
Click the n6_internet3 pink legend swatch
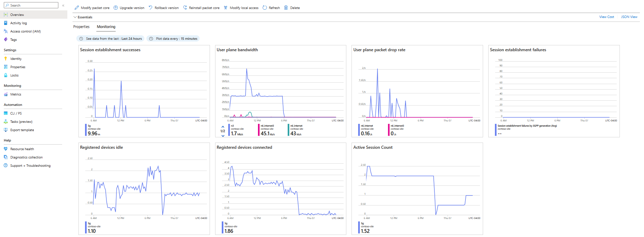tap(259, 130)
